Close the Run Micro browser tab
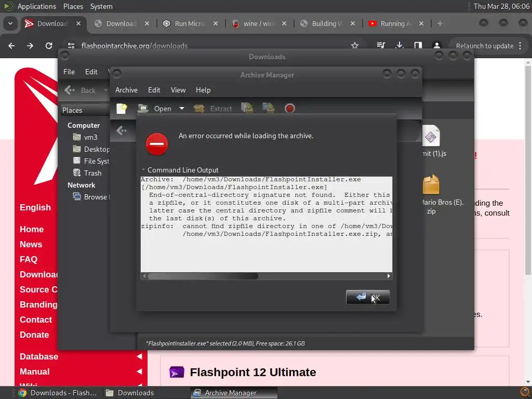This screenshot has height=399, width=532. tap(216, 23)
